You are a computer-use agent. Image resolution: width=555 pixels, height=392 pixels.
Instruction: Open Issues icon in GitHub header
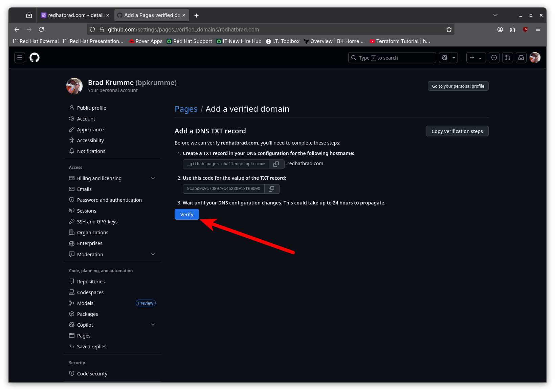494,58
